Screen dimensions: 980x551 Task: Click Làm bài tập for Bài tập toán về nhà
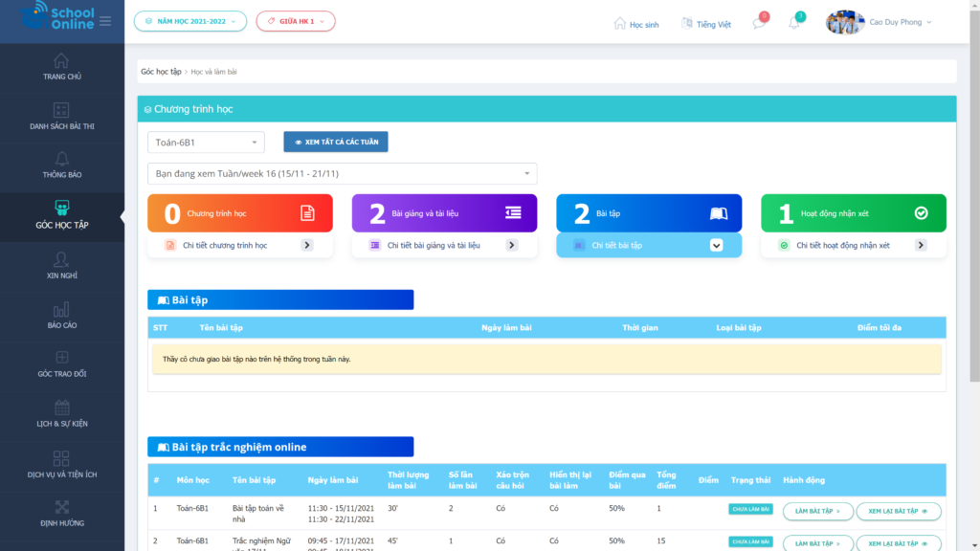(x=816, y=512)
